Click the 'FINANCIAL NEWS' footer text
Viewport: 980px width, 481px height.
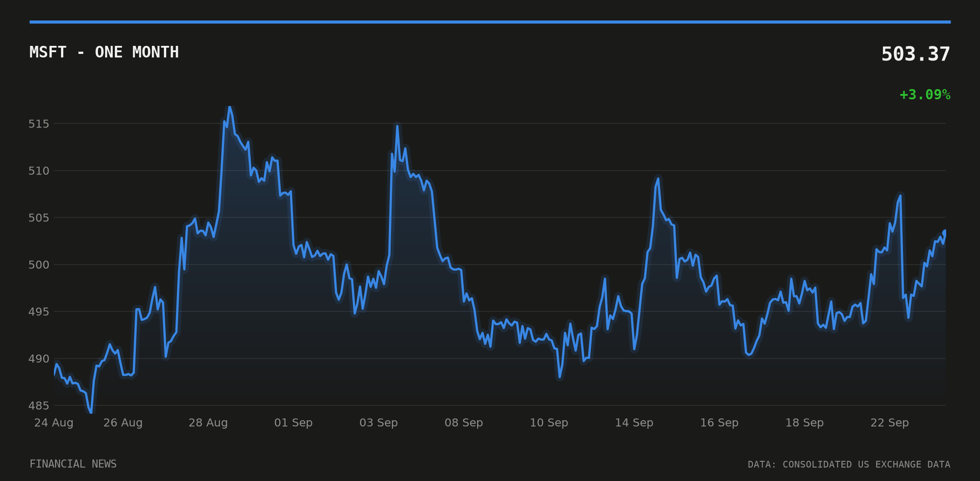pyautogui.click(x=73, y=464)
